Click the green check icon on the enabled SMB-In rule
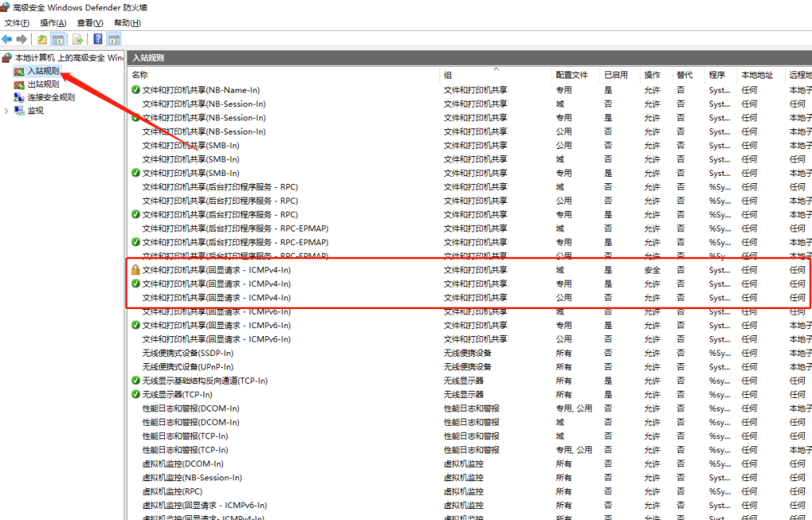Screen dimensions: 812x520 tap(136, 173)
